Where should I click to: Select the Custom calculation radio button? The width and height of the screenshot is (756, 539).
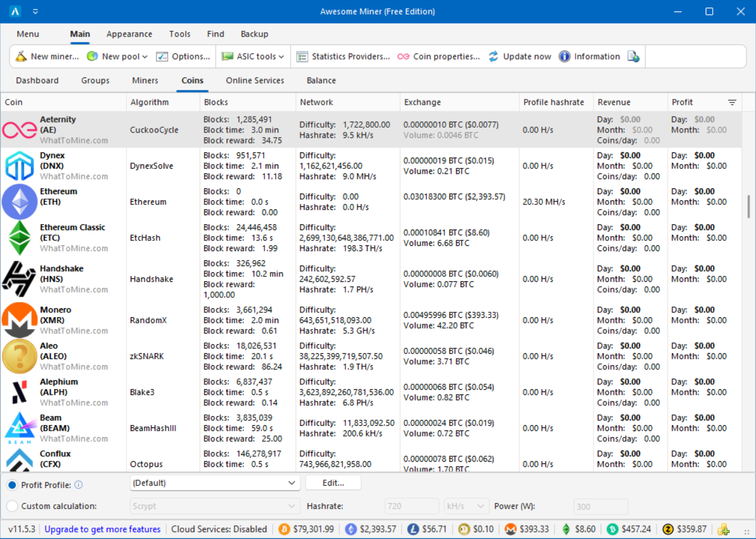12,506
